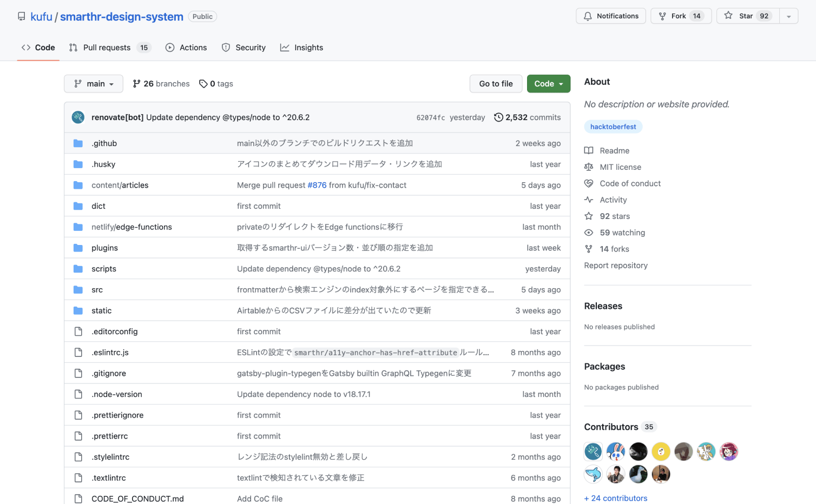Image resolution: width=816 pixels, height=504 pixels.
Task: Open the renovate[bot] author link
Action: tap(117, 117)
